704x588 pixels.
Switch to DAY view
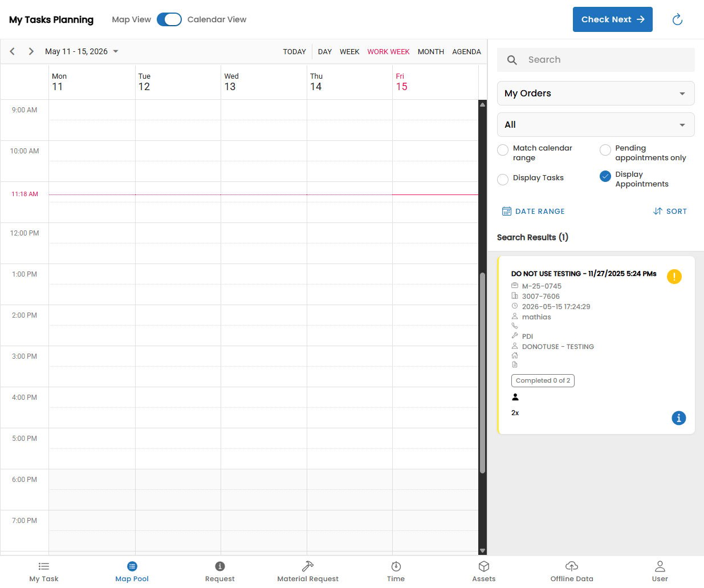(325, 51)
